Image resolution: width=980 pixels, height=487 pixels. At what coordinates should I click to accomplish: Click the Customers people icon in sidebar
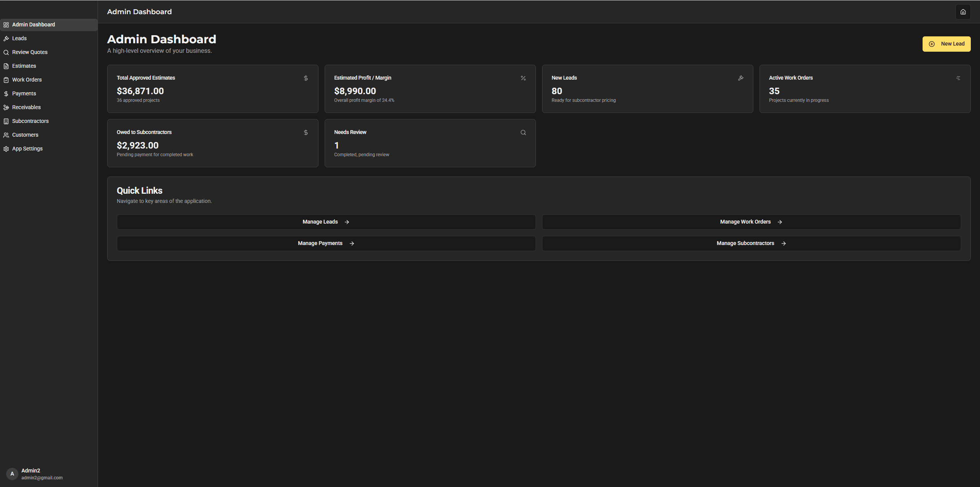pos(6,135)
